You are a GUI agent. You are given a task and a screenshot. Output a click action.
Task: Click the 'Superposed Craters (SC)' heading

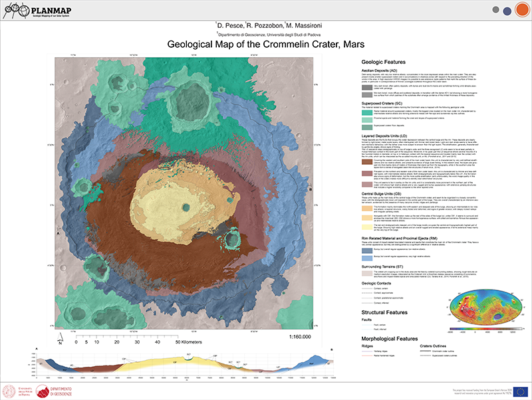tap(382, 104)
